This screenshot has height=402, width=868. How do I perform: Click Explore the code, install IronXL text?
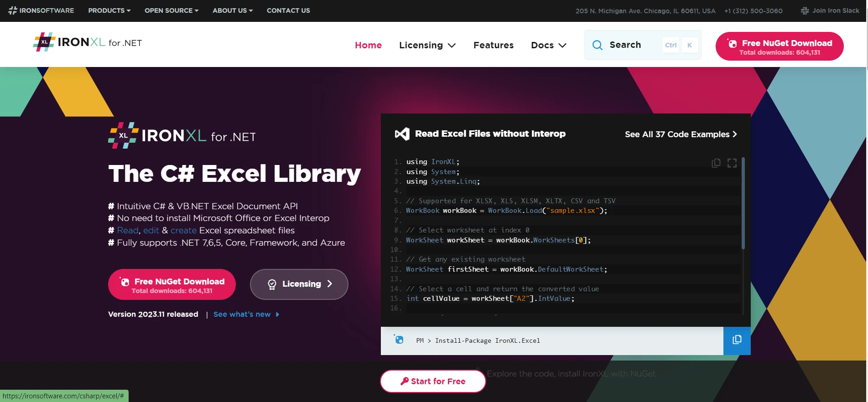[571, 374]
